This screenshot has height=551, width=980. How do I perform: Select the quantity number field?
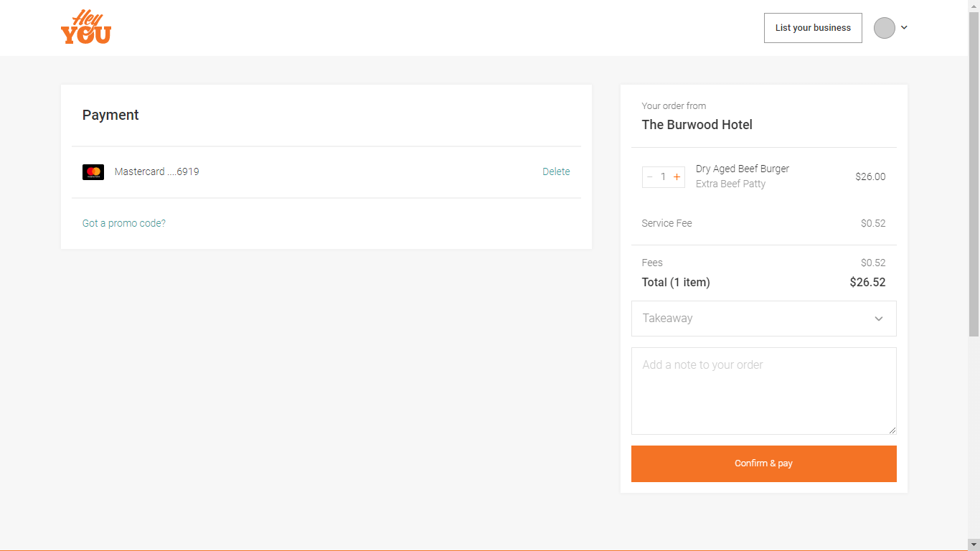tap(663, 176)
